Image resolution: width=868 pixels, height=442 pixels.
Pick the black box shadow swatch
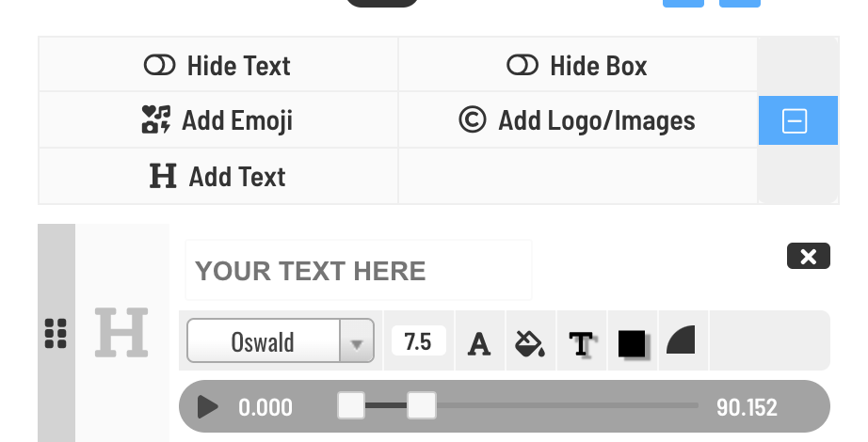tap(633, 343)
